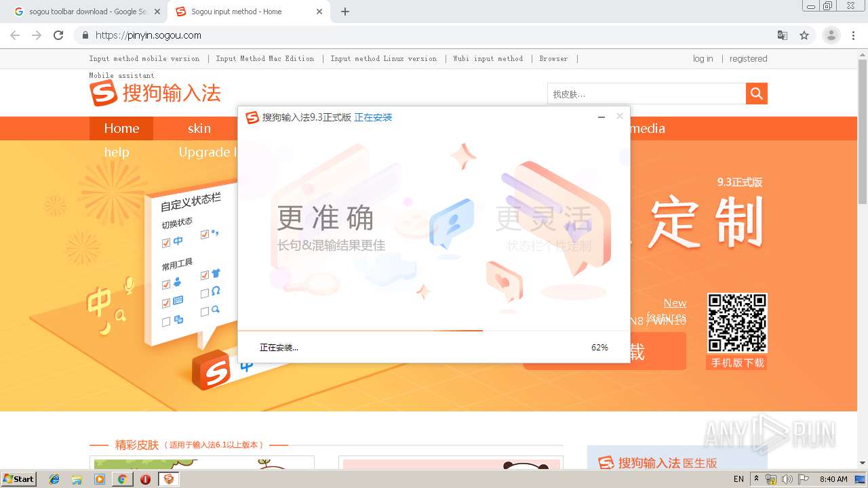Click 精彩皮肤 section heading

tap(137, 445)
